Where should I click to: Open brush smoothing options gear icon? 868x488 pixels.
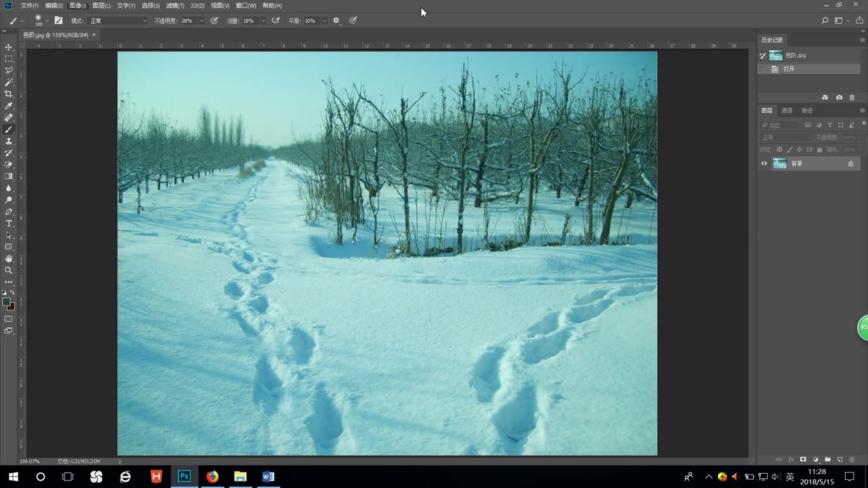[336, 20]
